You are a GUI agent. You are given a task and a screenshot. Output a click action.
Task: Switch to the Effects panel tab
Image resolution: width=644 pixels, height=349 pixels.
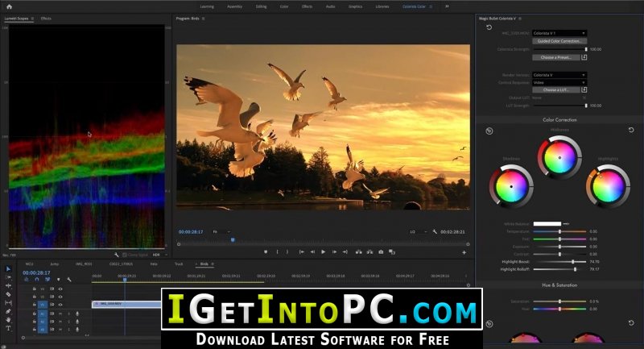click(46, 19)
